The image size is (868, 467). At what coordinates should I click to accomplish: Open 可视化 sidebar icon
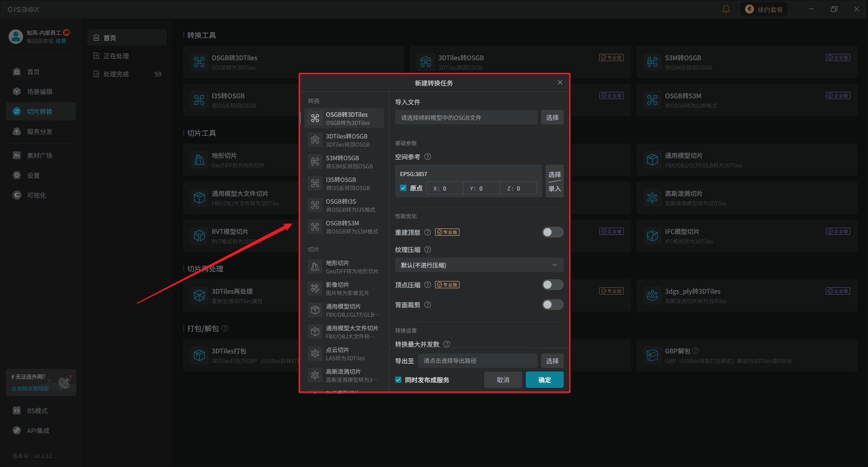(17, 195)
